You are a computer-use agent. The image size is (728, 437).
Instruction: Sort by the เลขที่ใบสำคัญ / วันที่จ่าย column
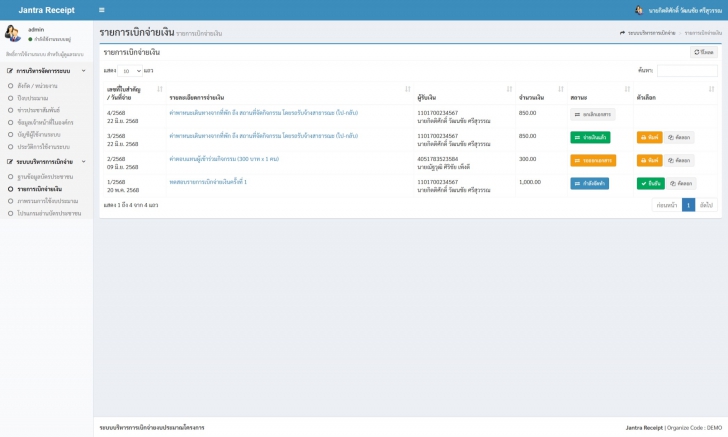coord(135,93)
